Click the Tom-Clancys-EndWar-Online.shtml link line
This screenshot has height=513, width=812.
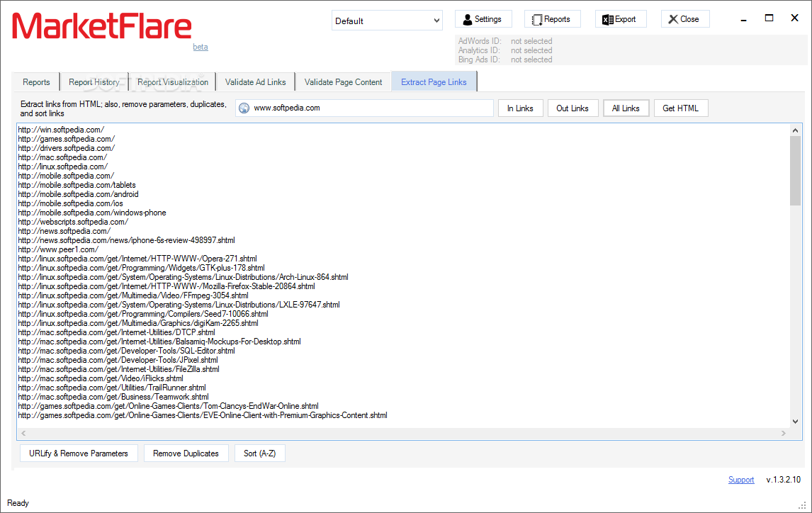169,407
